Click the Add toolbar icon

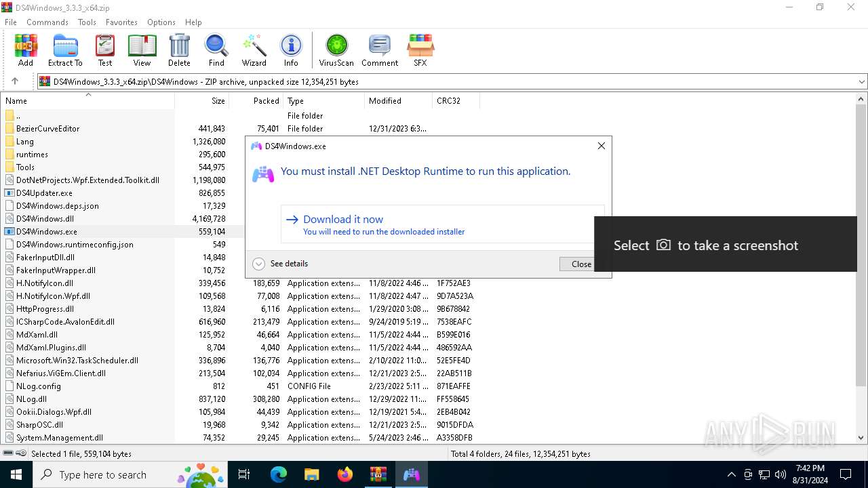coord(26,51)
